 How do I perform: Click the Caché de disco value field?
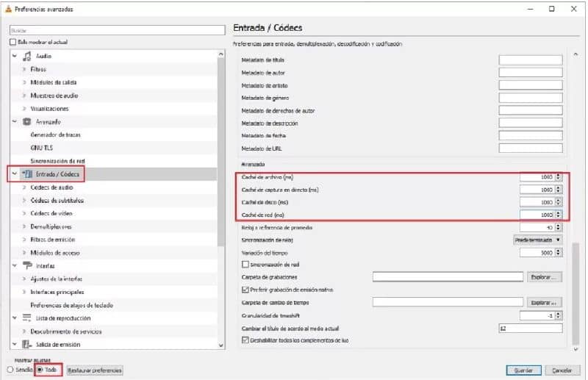tap(537, 202)
